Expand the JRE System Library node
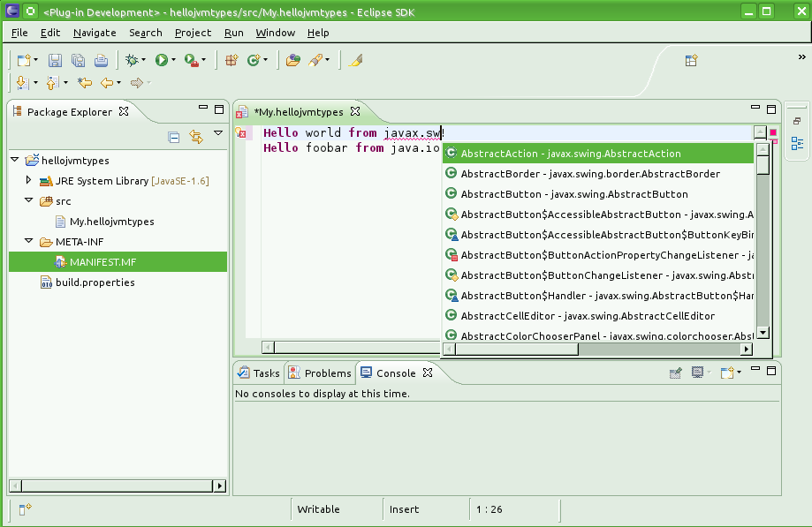Screen dimensions: 812x527 [x=28, y=180]
